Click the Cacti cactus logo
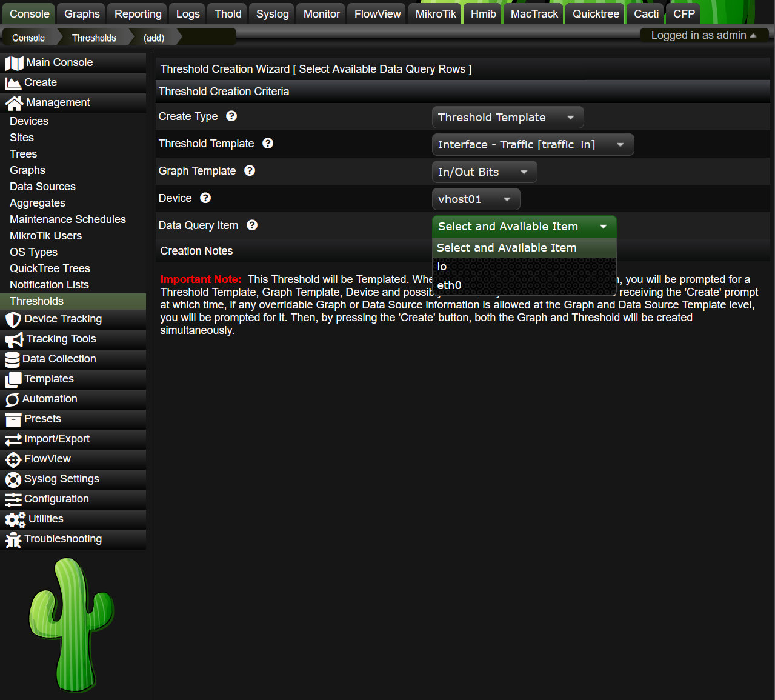This screenshot has height=700, width=775. pos(72,625)
